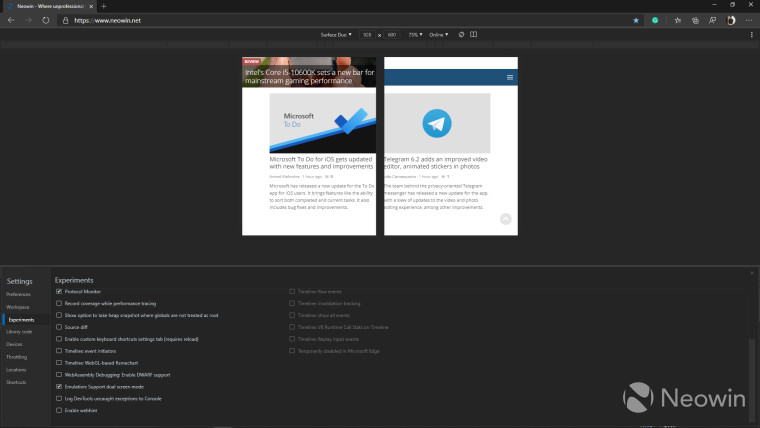Enable Log DevTools uncaught exceptions to Console
The image size is (760, 428).
coord(59,398)
